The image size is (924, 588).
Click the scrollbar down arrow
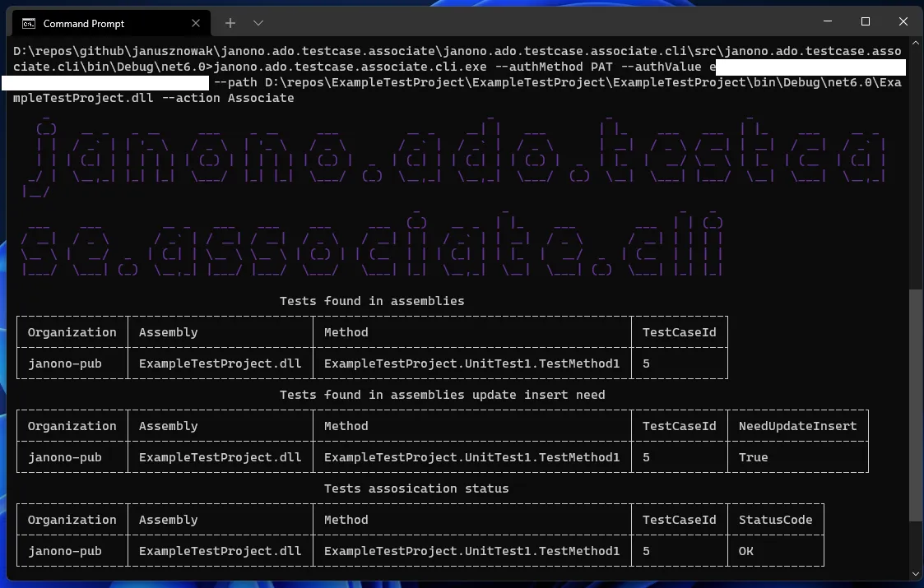tap(915, 573)
